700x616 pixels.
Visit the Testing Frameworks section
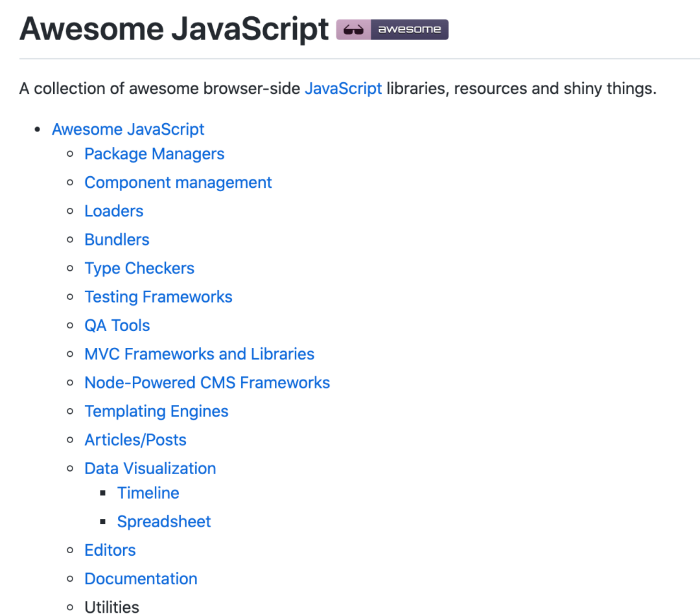[x=158, y=297]
